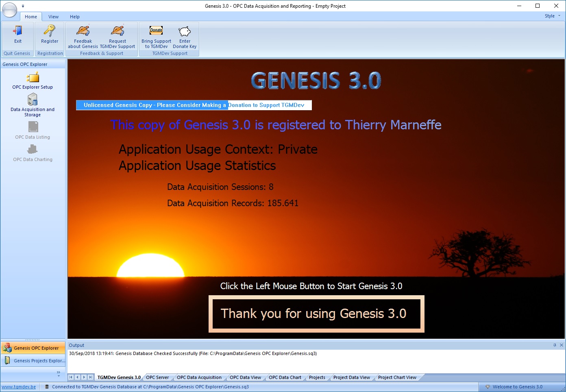Select the OPC Data View tab
This screenshot has width=566, height=392.
tap(246, 377)
